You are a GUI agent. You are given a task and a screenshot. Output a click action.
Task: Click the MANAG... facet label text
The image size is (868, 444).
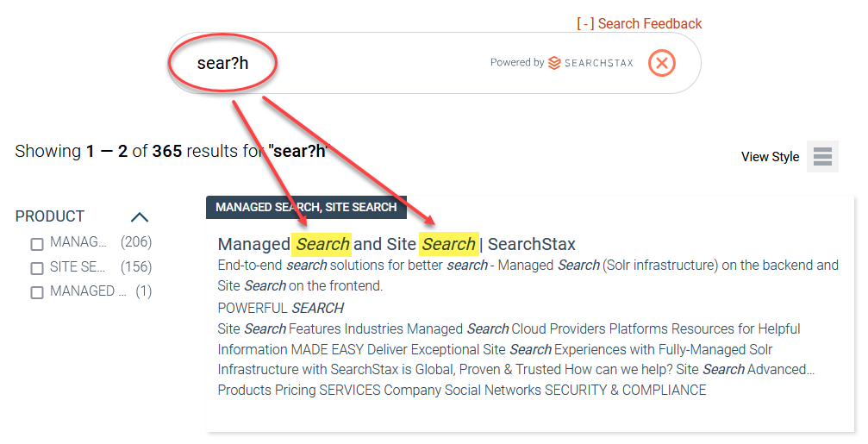[78, 242]
